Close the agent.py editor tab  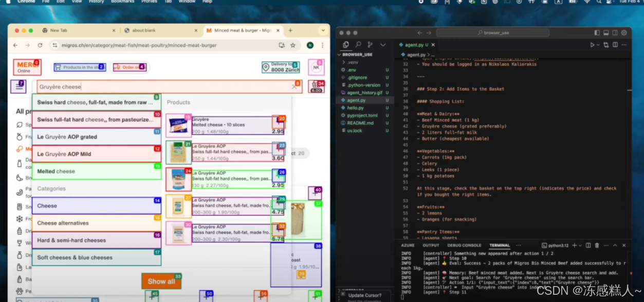coord(433,45)
